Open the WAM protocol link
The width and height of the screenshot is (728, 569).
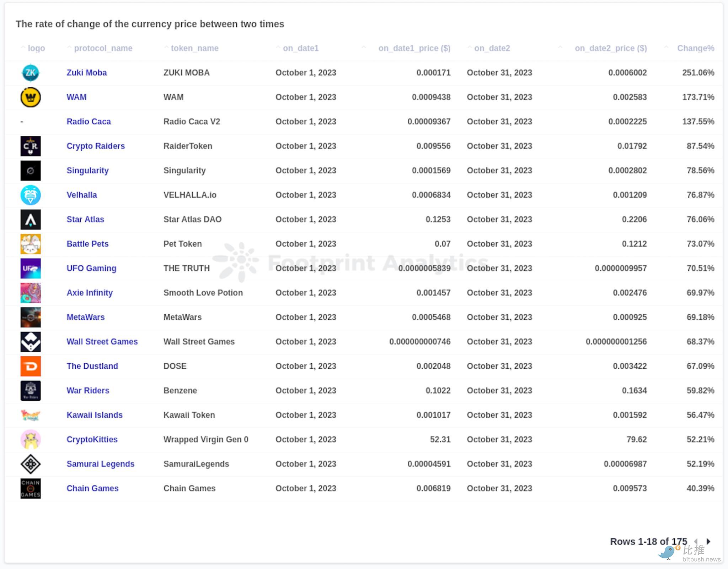(76, 97)
